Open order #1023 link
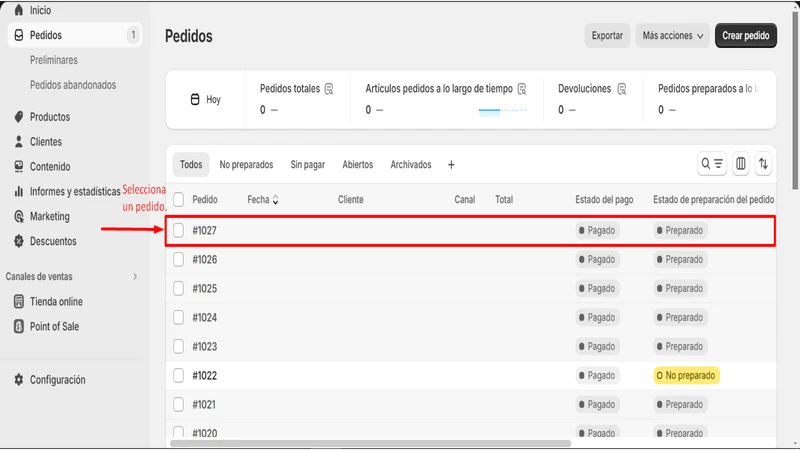Image resolution: width=800 pixels, height=450 pixels. click(205, 347)
